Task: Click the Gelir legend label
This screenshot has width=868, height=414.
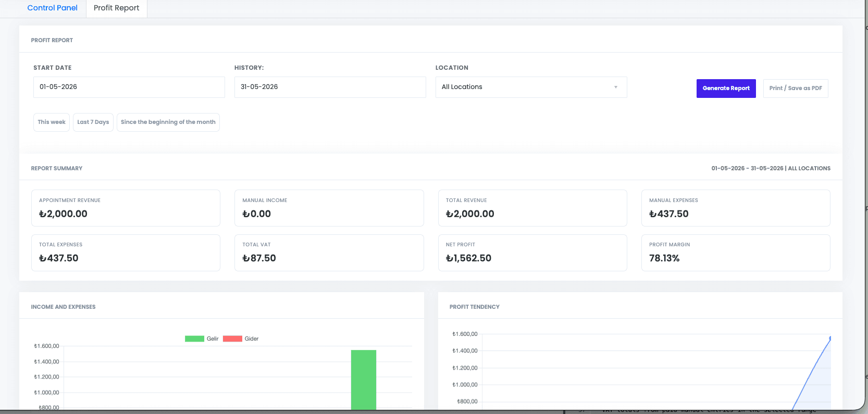Action: click(213, 338)
